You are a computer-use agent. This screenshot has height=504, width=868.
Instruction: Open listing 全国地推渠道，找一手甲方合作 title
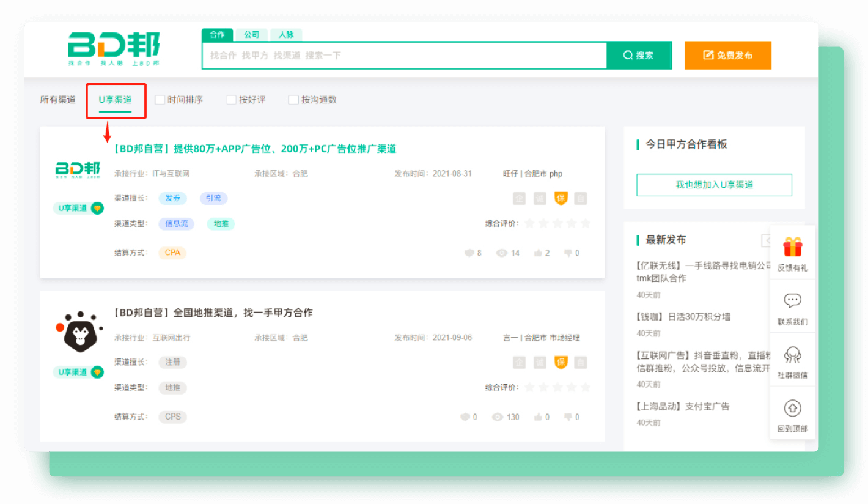(213, 313)
